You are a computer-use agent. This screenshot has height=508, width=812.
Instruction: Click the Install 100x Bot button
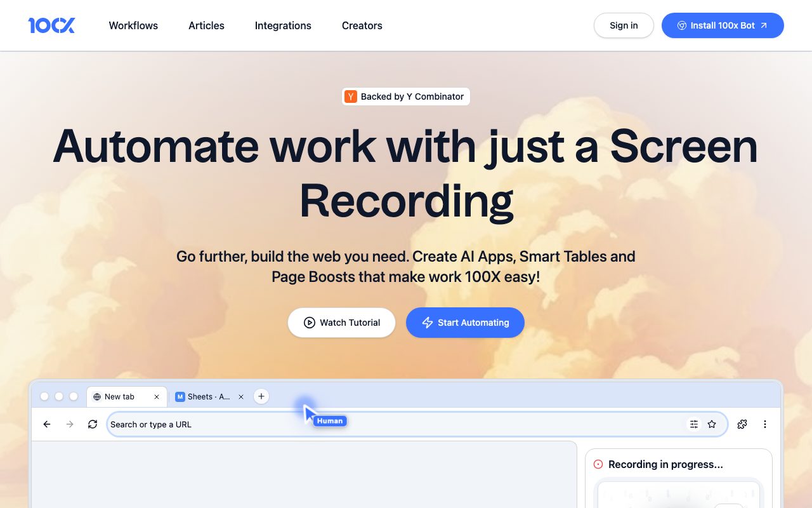(723, 25)
